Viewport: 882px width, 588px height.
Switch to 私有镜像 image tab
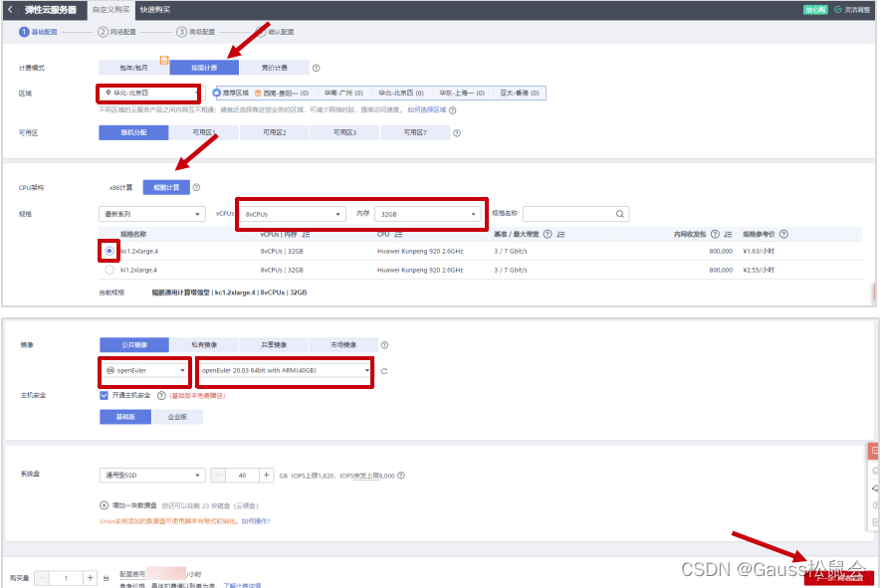tap(204, 344)
